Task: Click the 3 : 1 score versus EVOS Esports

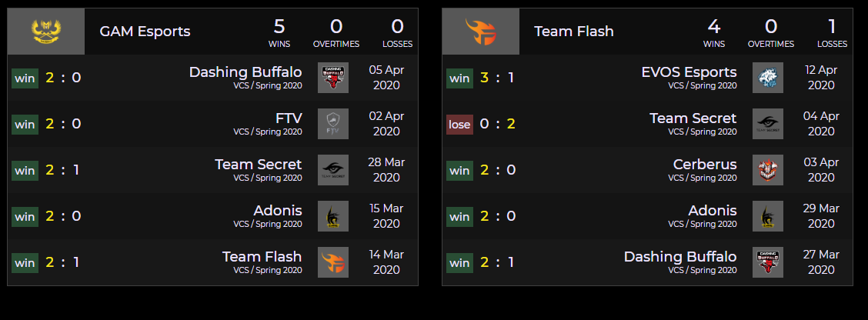Action: [496, 78]
